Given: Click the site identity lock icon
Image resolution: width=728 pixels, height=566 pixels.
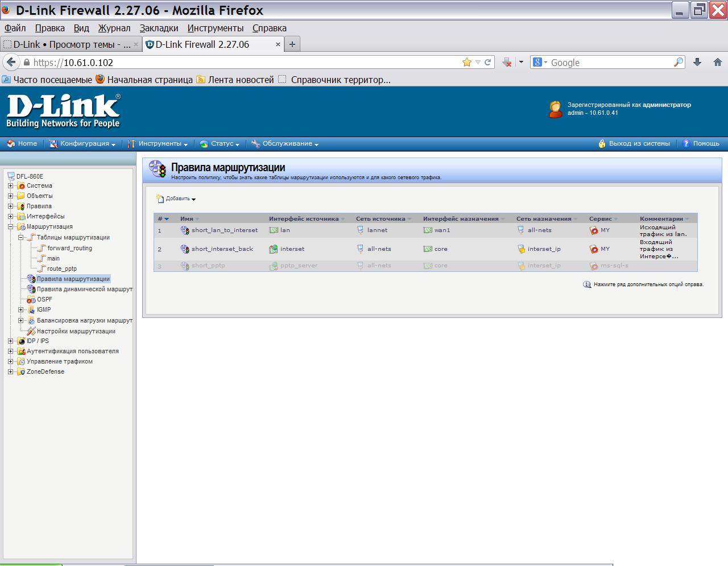Looking at the screenshot, I should click(x=26, y=63).
